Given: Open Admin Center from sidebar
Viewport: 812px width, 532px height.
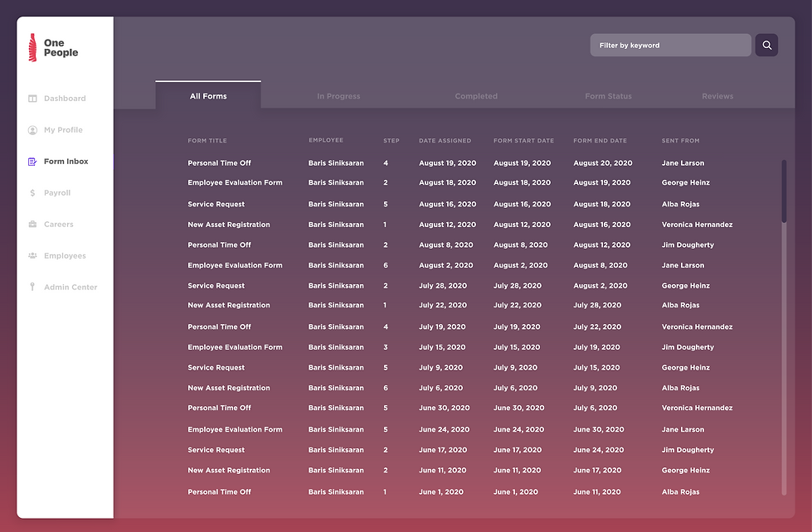Looking at the screenshot, I should click(x=71, y=288).
